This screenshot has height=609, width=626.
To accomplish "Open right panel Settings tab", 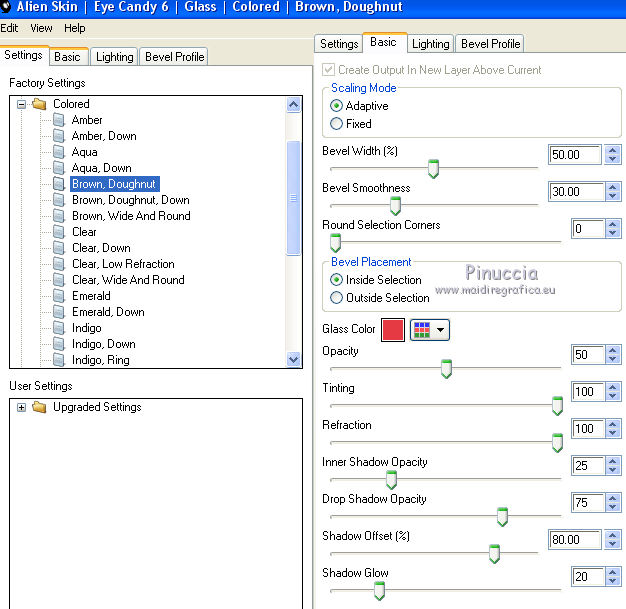I will pos(339,44).
